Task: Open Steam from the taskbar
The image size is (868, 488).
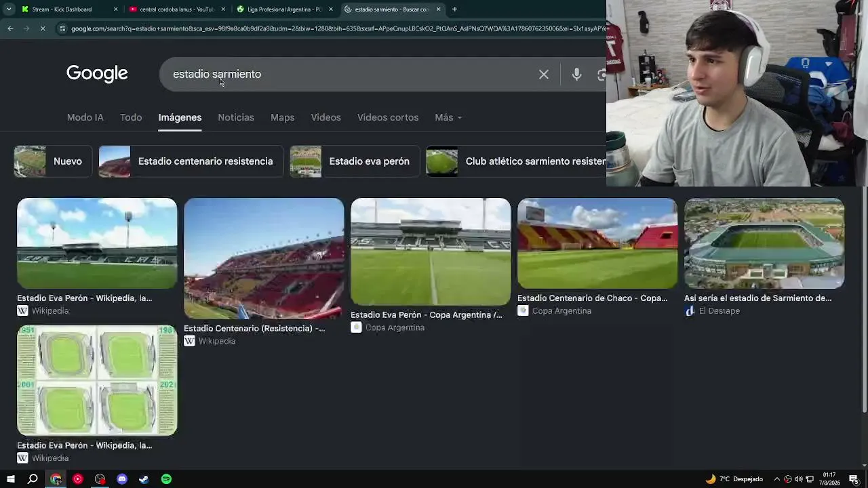Action: pyautogui.click(x=144, y=479)
